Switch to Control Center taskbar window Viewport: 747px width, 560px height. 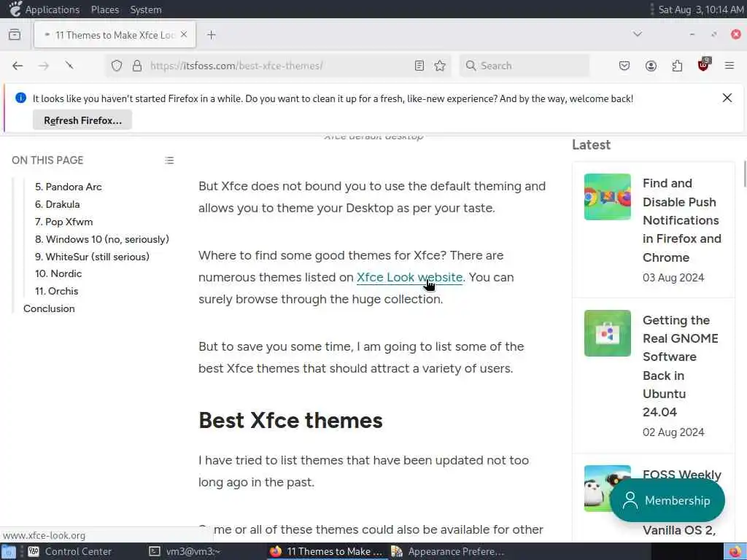[69, 551]
